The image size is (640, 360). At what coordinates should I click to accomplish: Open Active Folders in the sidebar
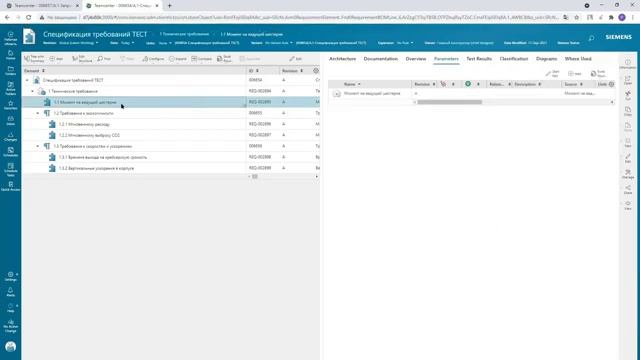click(x=11, y=88)
